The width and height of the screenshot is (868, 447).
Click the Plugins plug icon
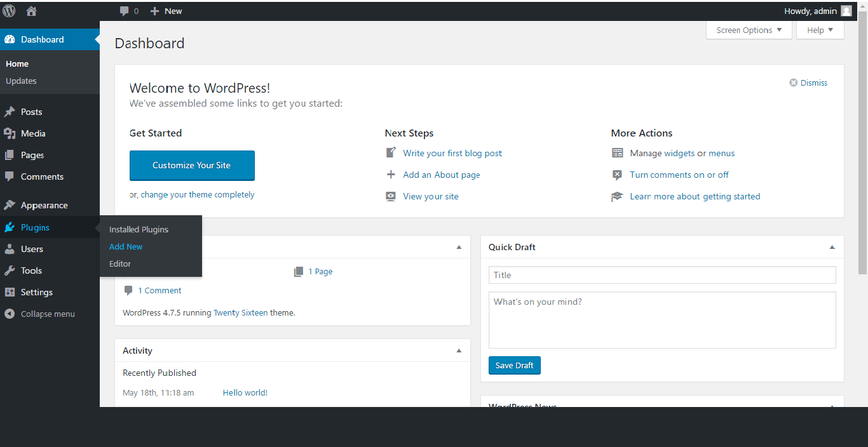tap(10, 227)
